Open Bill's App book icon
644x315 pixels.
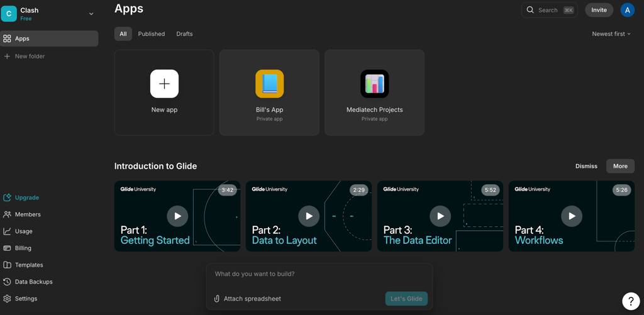coord(269,84)
